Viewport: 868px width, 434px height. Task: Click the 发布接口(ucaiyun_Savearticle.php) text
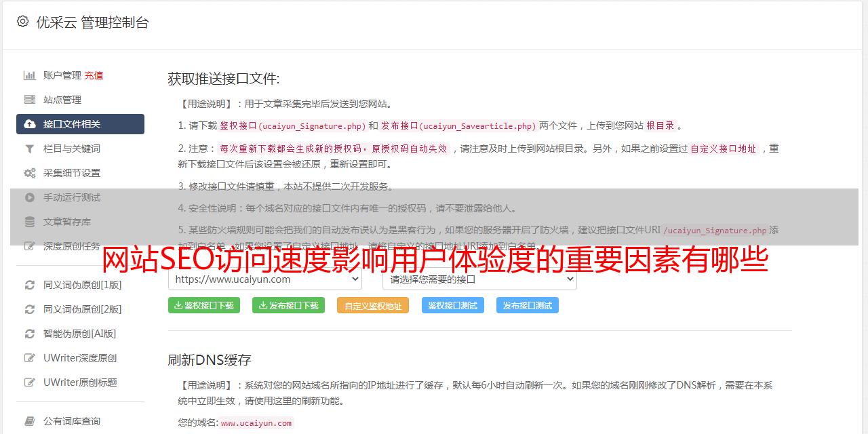coord(458,125)
